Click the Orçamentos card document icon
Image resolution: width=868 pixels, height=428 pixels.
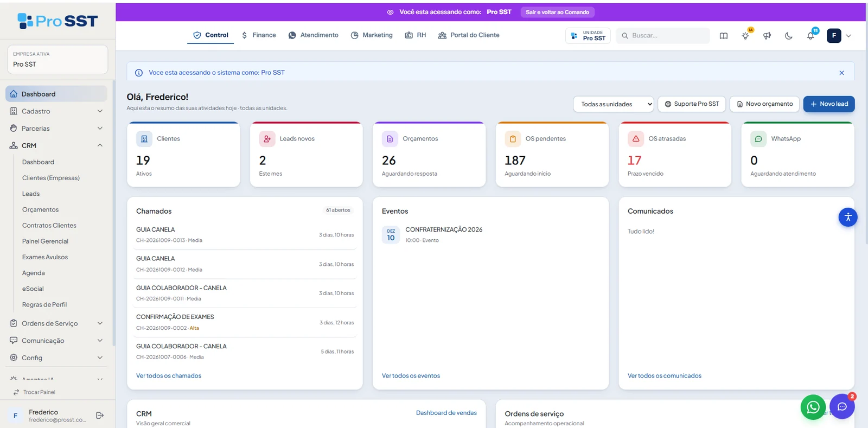click(x=390, y=139)
